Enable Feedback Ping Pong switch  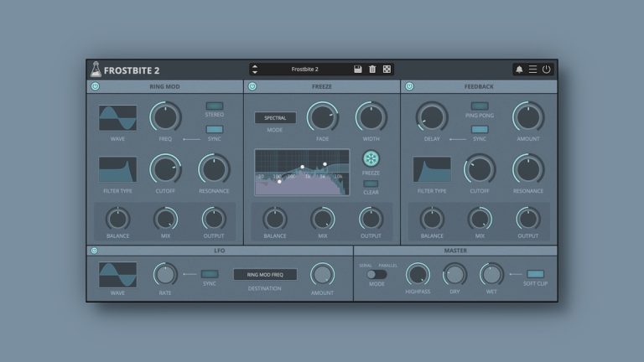(x=480, y=106)
